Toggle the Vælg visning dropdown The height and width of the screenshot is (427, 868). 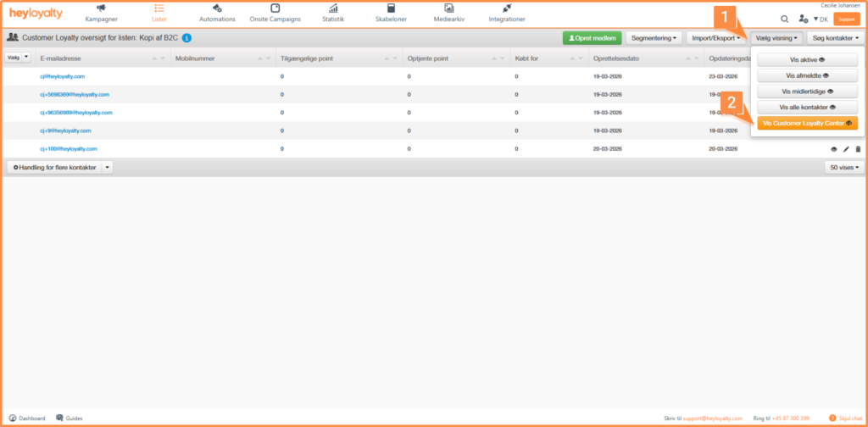point(776,38)
